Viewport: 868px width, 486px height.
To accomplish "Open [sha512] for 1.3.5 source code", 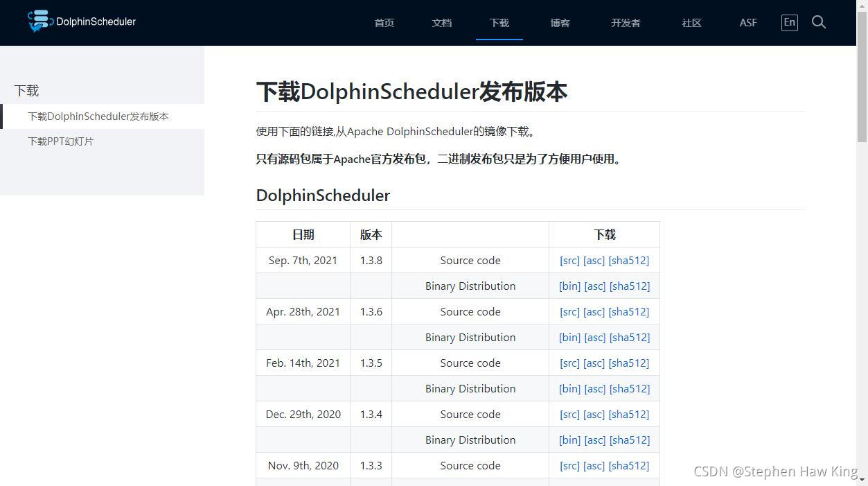I will click(x=629, y=363).
